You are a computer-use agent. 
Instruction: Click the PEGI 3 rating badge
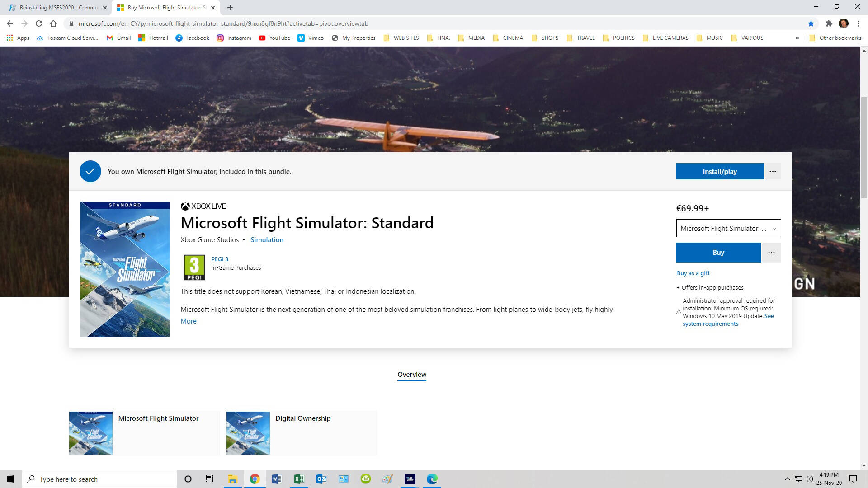tap(194, 267)
